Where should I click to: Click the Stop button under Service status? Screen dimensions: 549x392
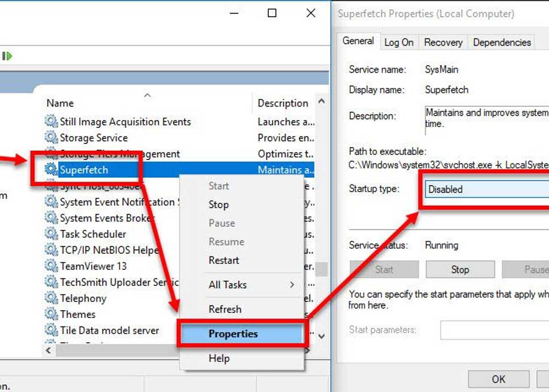tap(460, 270)
